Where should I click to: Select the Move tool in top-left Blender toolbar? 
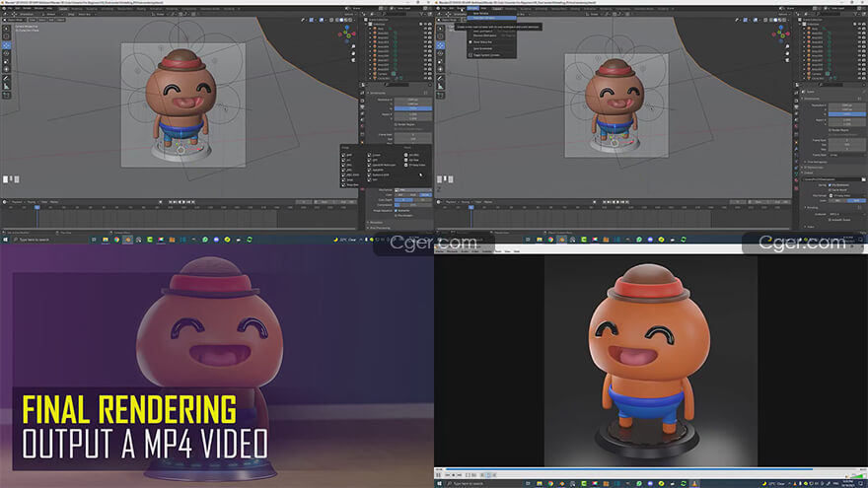click(x=5, y=45)
